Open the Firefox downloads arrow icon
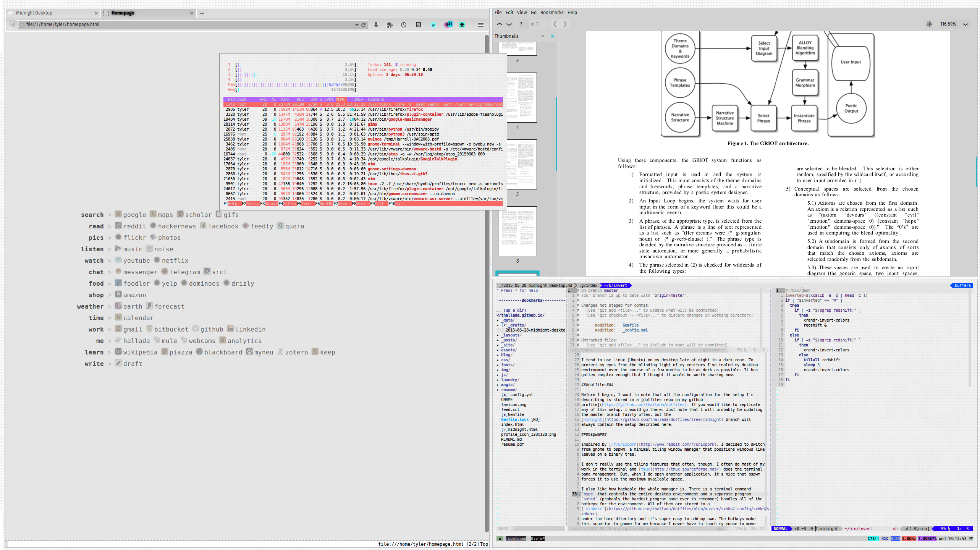Image resolution: width=980 pixels, height=550 pixels. [x=376, y=24]
